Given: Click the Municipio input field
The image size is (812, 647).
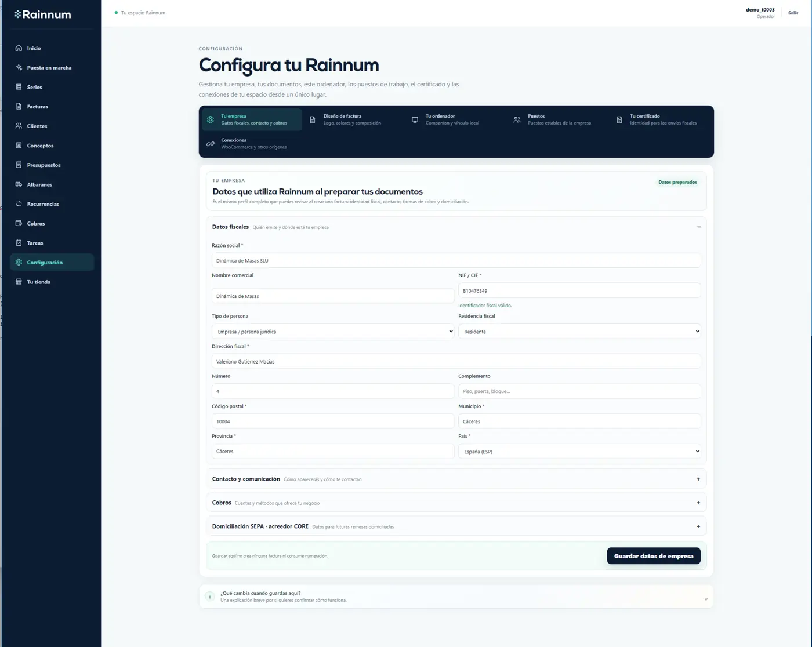Looking at the screenshot, I should click(579, 421).
